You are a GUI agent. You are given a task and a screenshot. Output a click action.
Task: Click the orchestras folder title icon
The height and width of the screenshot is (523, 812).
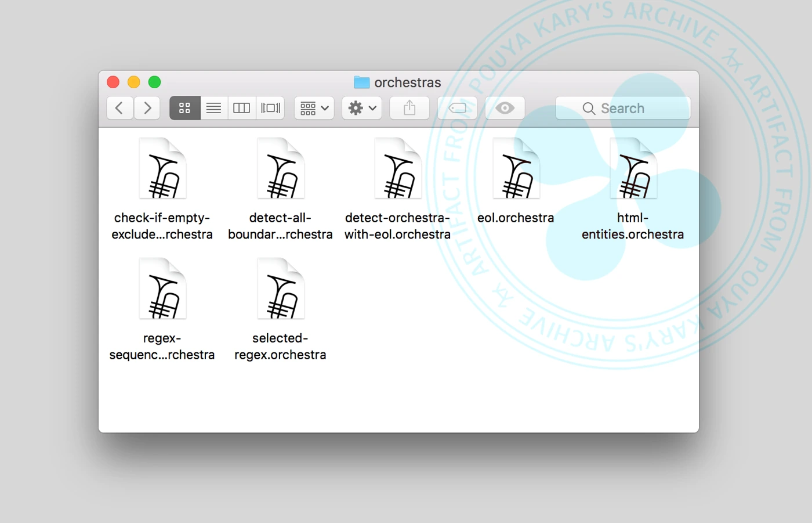361,82
